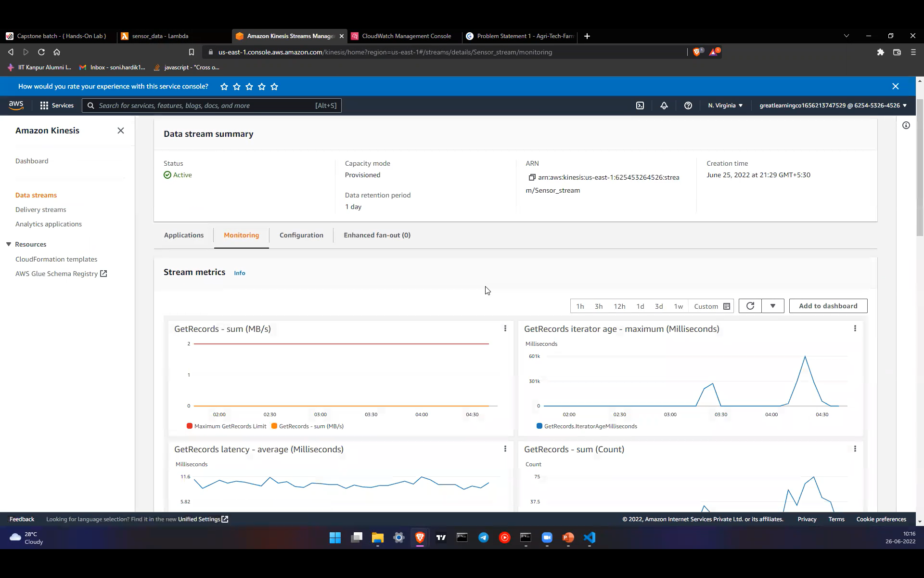Open Data streams in sidebar
Image resolution: width=924 pixels, height=578 pixels.
click(x=36, y=195)
